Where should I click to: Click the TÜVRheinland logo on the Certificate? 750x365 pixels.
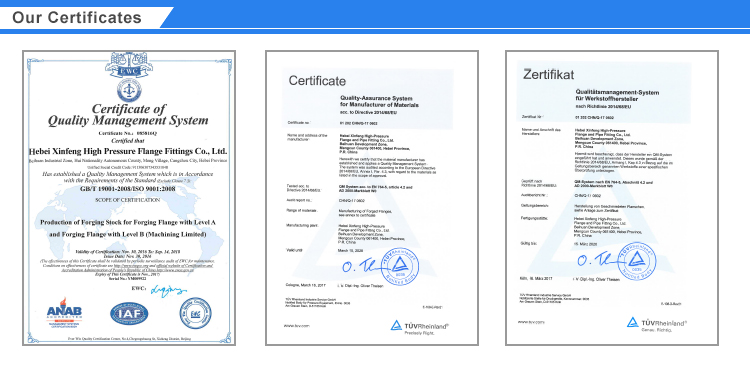pos(419,326)
